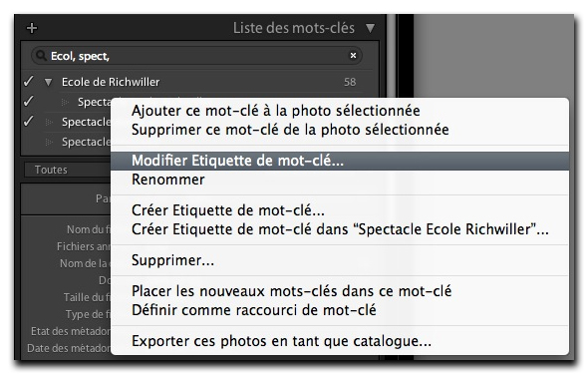The image size is (588, 374).
Task: Choose Créer Etiquette dans Spectacle Ecole Richwiller
Action: [340, 229]
